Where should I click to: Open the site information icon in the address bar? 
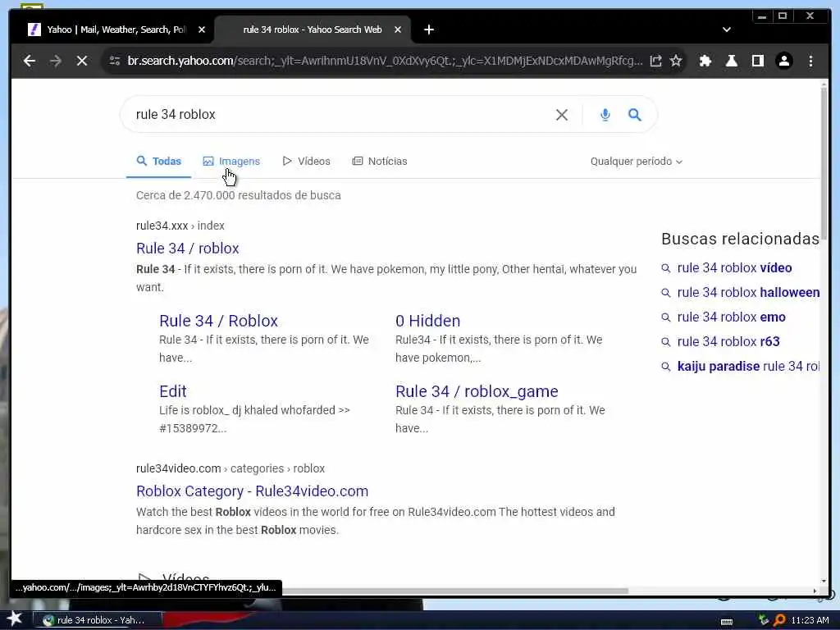tap(115, 61)
